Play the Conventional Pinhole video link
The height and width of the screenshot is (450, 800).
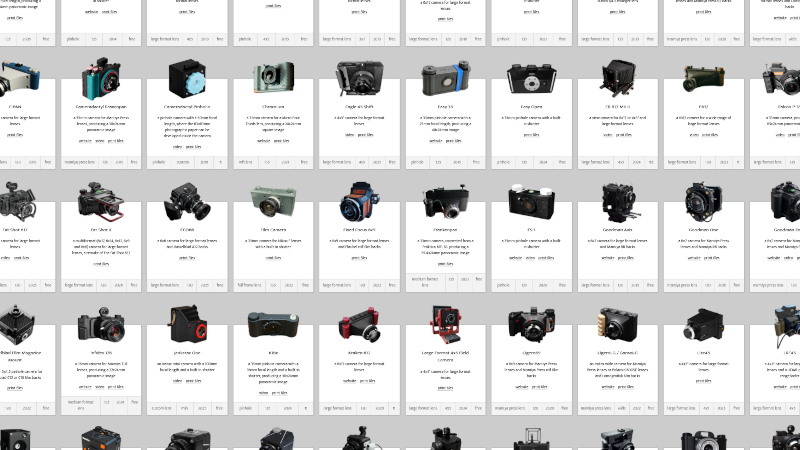point(177,141)
